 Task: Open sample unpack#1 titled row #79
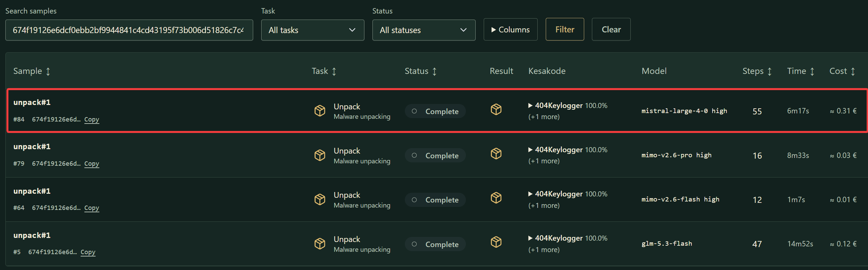[x=32, y=146]
